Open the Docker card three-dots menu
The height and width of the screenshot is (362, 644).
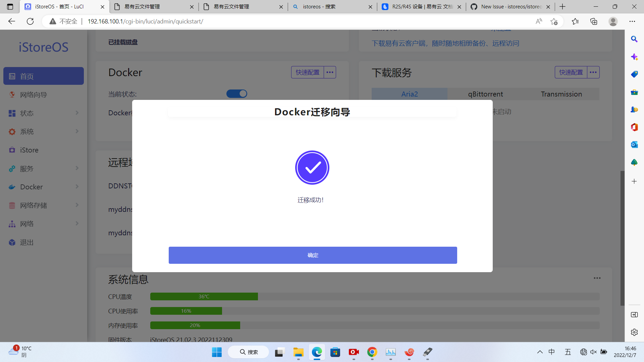pyautogui.click(x=330, y=72)
